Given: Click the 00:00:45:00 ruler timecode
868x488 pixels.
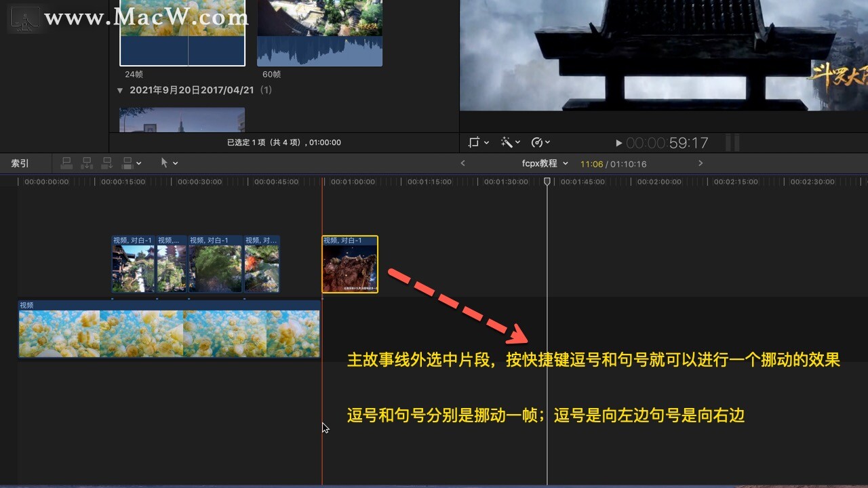Looking at the screenshot, I should point(277,182).
